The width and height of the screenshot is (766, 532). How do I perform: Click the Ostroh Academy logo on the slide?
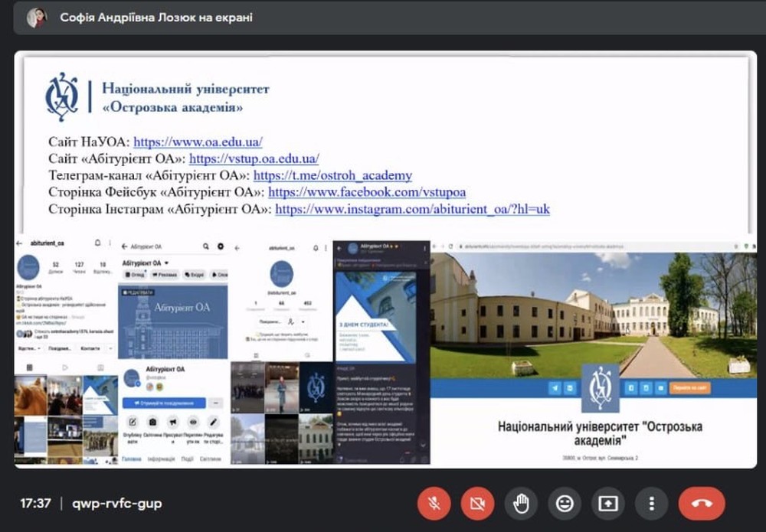(61, 97)
